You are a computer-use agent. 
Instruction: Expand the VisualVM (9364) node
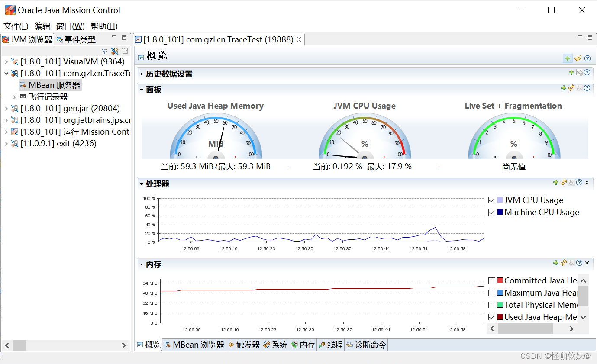coord(6,62)
